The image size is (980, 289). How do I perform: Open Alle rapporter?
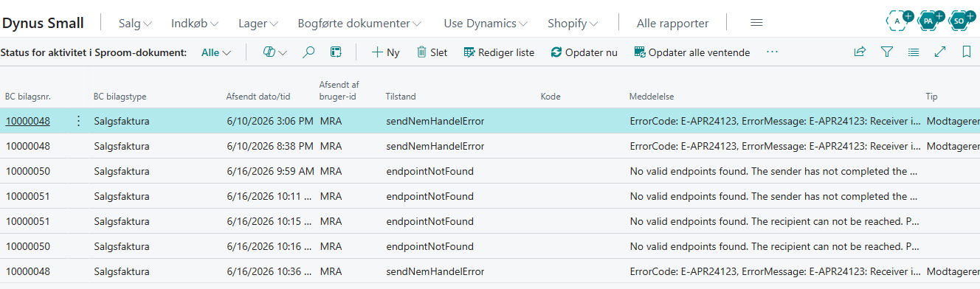point(672,24)
